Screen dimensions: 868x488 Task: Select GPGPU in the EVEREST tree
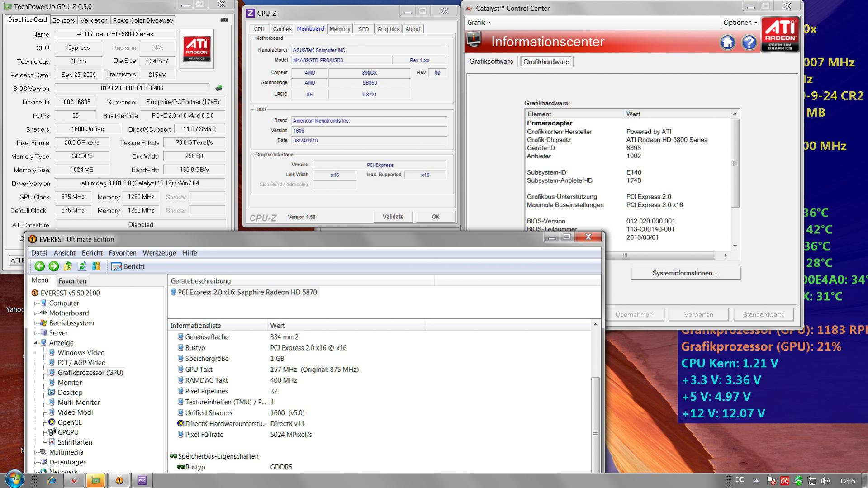coord(68,432)
